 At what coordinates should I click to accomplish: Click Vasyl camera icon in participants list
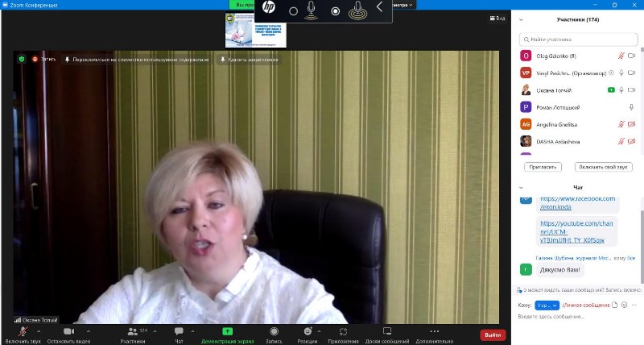[632, 73]
